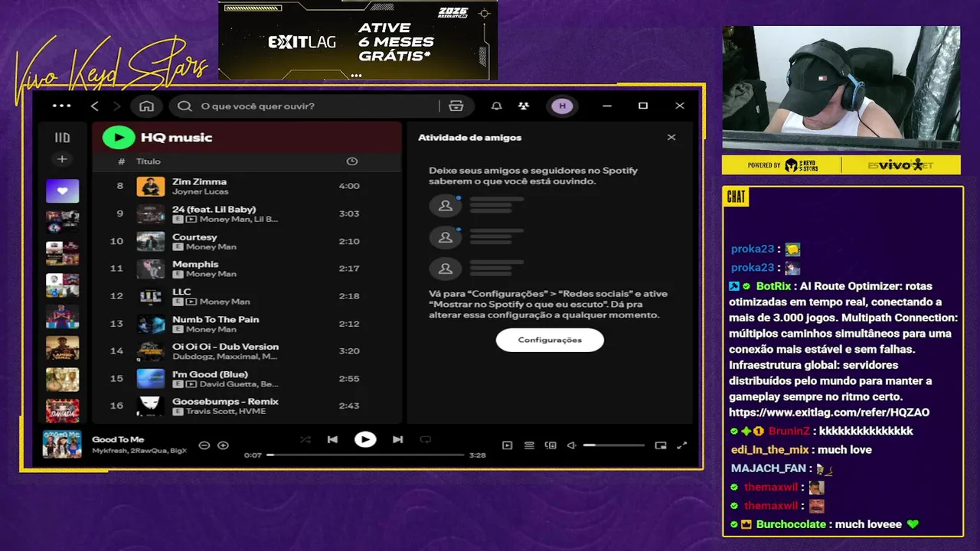Maximize the Spotify window

coord(643,106)
